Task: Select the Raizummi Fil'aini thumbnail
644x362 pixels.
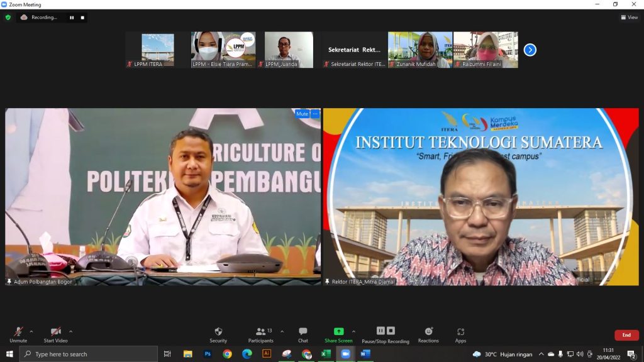Action: coord(486,50)
